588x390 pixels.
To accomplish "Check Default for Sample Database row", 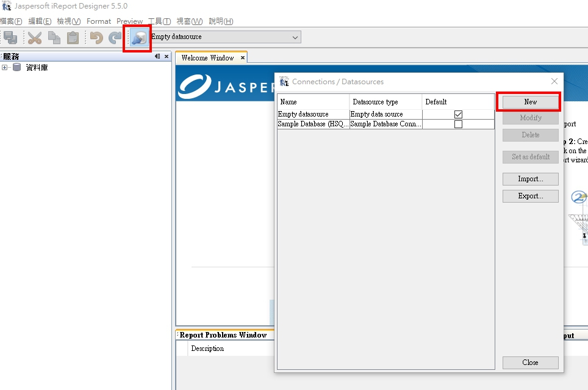I will click(x=458, y=124).
